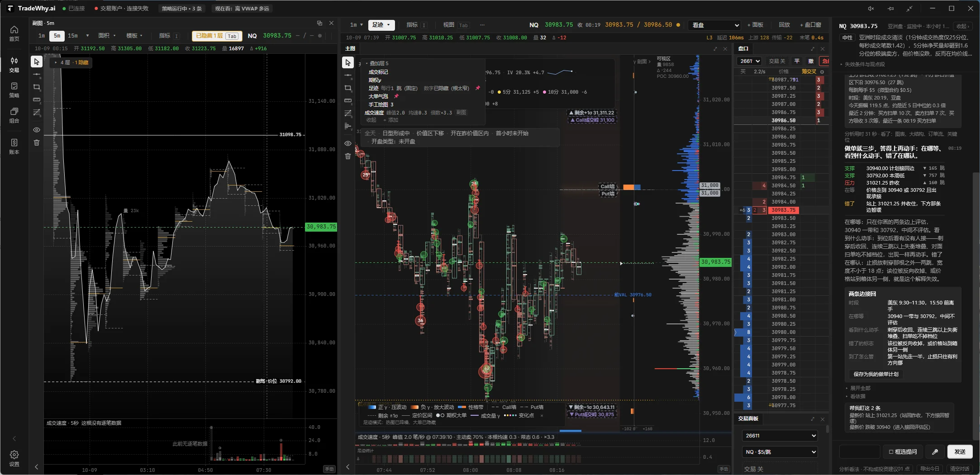The width and height of the screenshot is (980, 475).
Task: Toggle 交易 关 trading switch in the 盘口 panel
Action: (777, 61)
